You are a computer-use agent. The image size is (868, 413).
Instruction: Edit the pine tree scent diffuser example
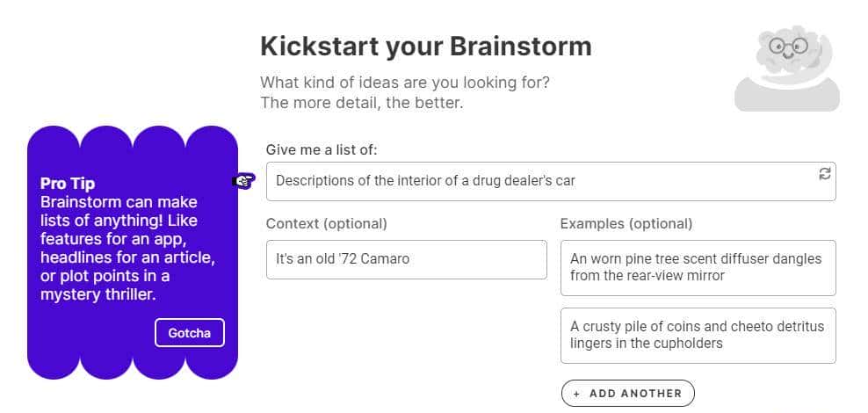698,267
